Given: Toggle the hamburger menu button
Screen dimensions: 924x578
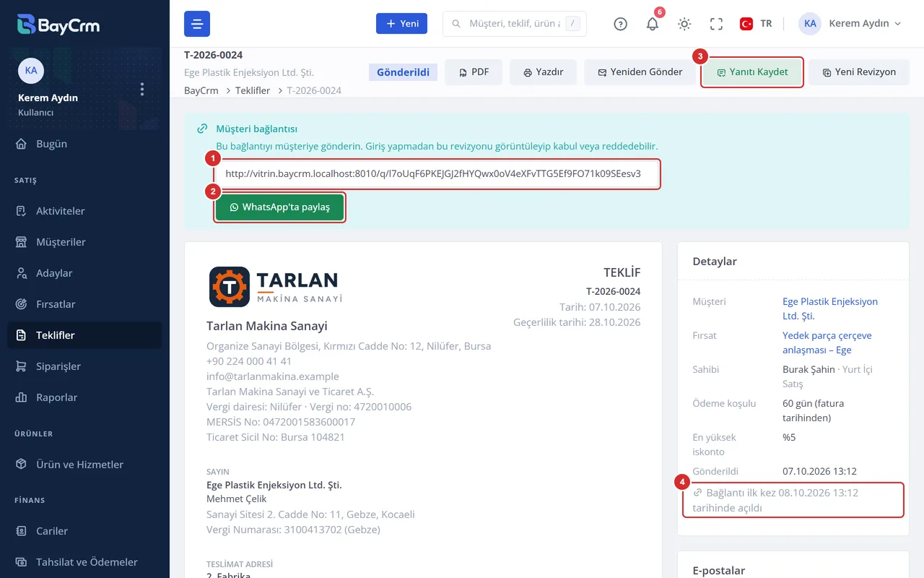Looking at the screenshot, I should 197,24.
